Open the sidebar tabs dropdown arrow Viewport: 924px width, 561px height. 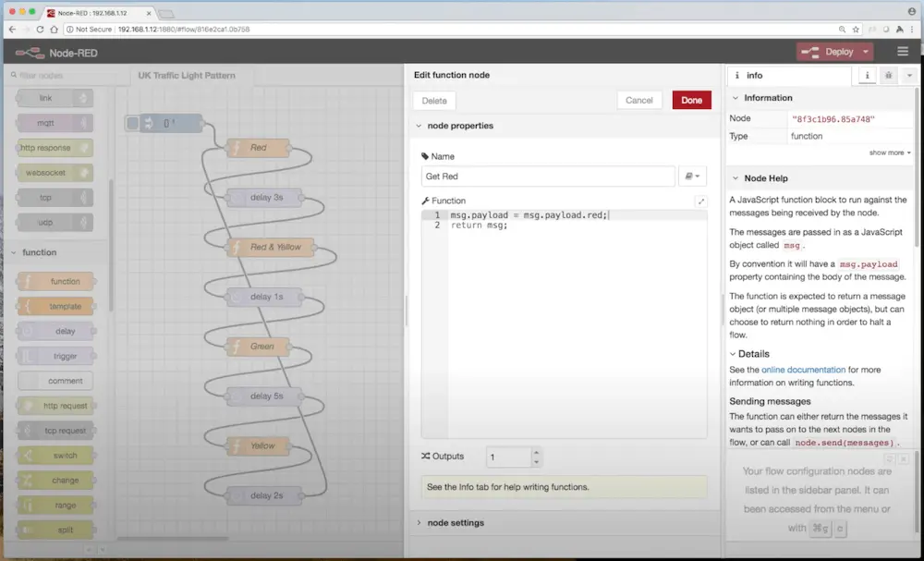pos(910,76)
